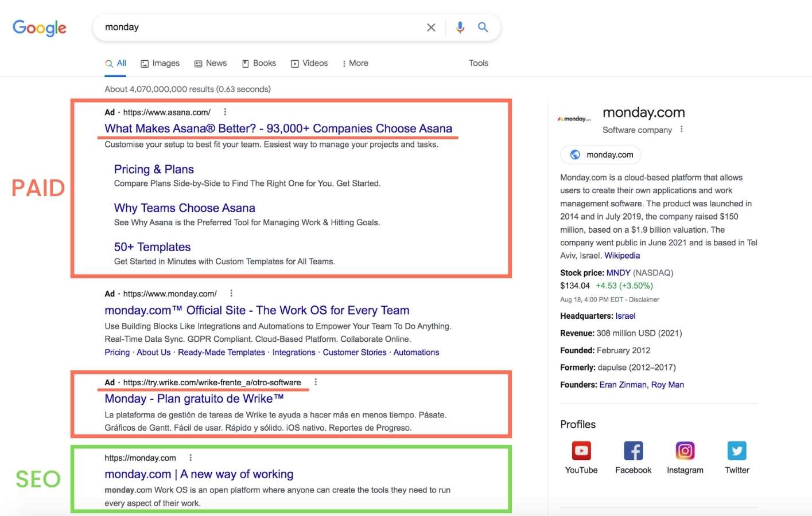
Task: Click founder Eran Zinman link
Action: (623, 385)
